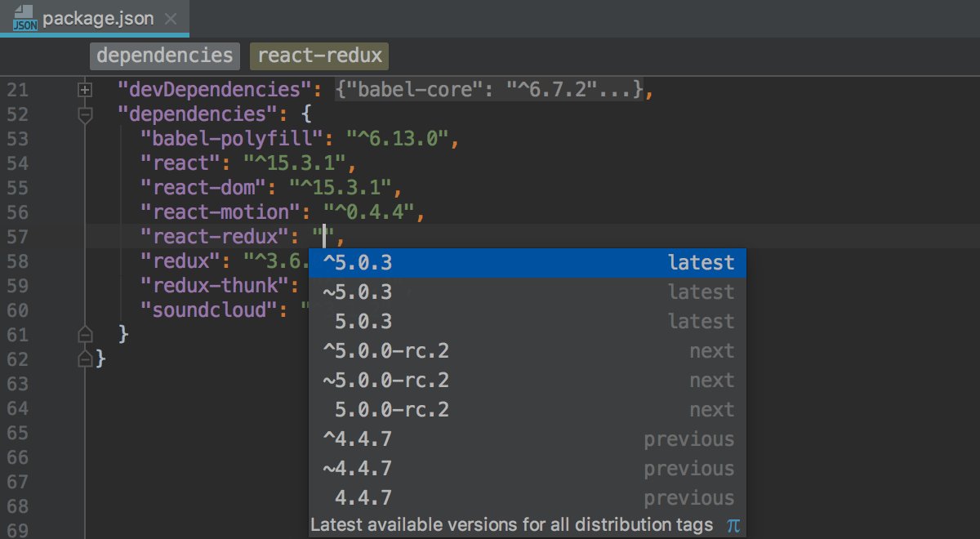Image resolution: width=980 pixels, height=539 pixels.
Task: Choose ~5.0.0-rc.2 next completion
Action: point(527,381)
